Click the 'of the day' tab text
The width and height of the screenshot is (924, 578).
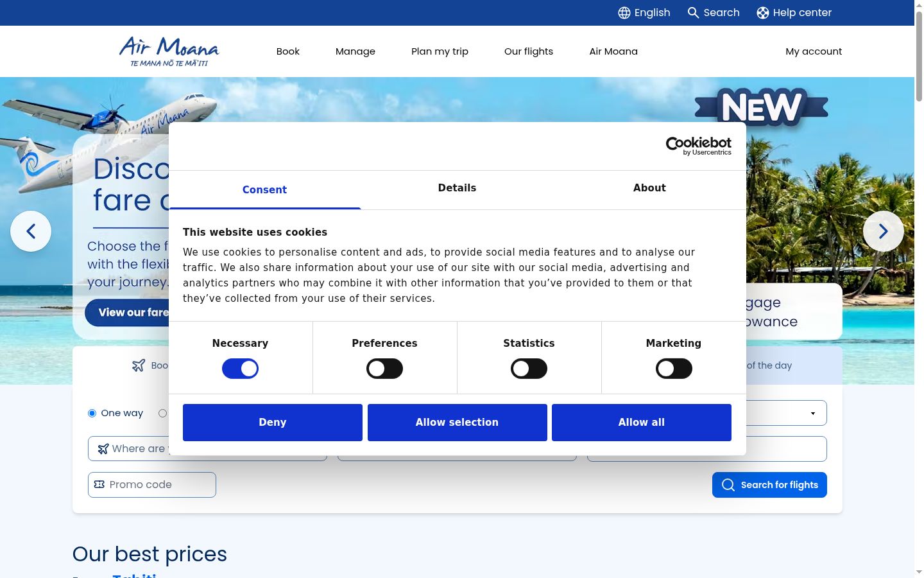point(769,365)
